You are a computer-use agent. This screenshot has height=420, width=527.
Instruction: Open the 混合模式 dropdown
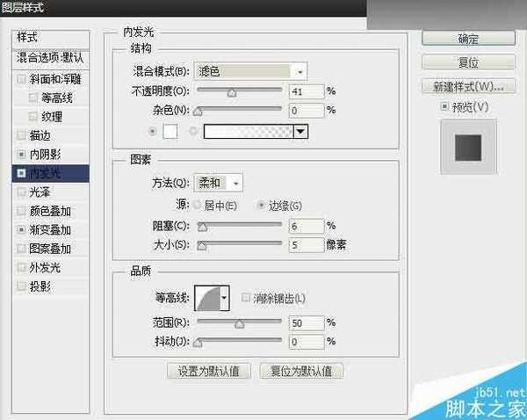click(250, 71)
